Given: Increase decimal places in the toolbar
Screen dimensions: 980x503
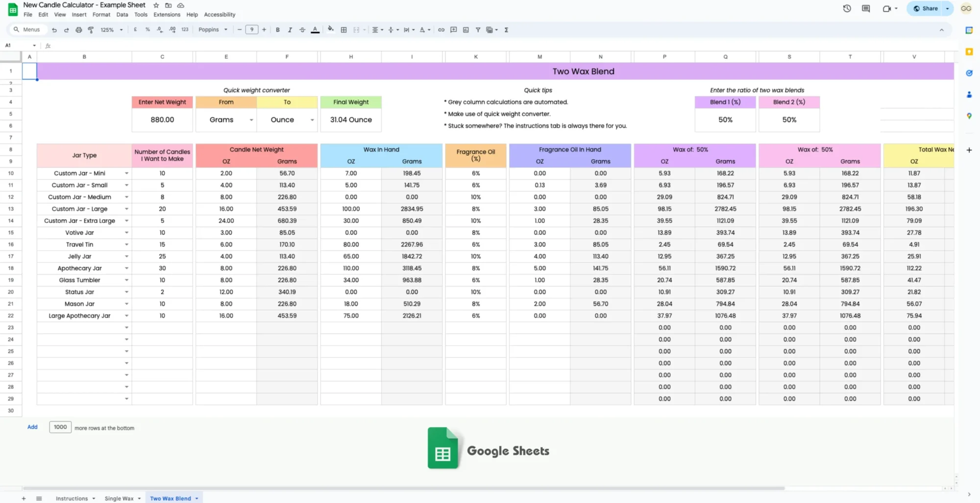Looking at the screenshot, I should coord(172,30).
